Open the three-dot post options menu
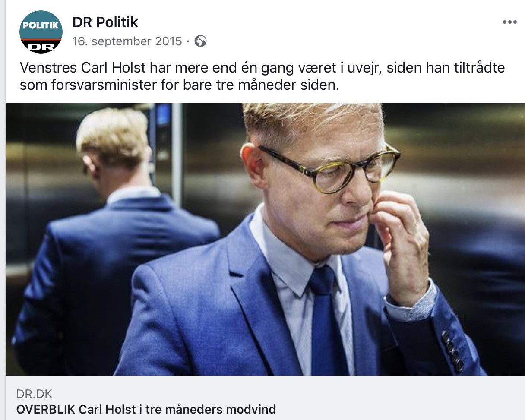The image size is (525, 420). (x=509, y=22)
